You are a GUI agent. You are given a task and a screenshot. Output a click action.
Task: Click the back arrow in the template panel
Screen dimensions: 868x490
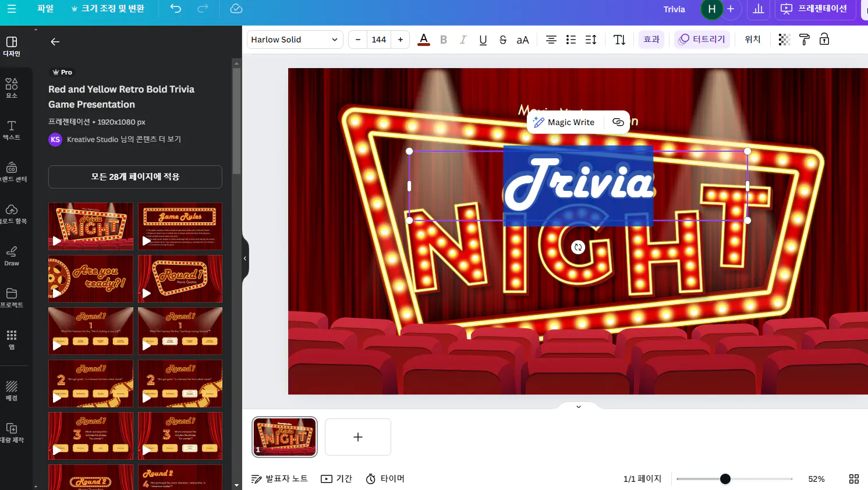pos(55,42)
